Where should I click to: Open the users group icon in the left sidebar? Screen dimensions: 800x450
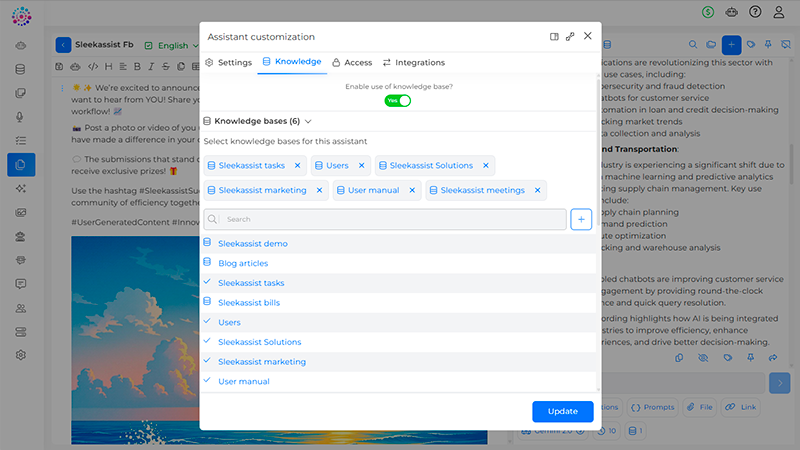[20, 308]
